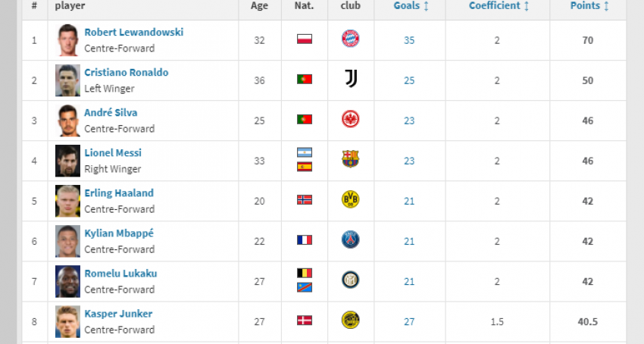Open the Eintracht Frankfurt club crest

(x=350, y=120)
